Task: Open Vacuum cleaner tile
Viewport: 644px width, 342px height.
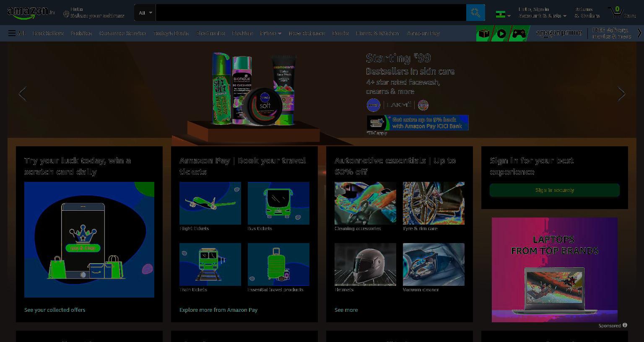Action: 434,264
